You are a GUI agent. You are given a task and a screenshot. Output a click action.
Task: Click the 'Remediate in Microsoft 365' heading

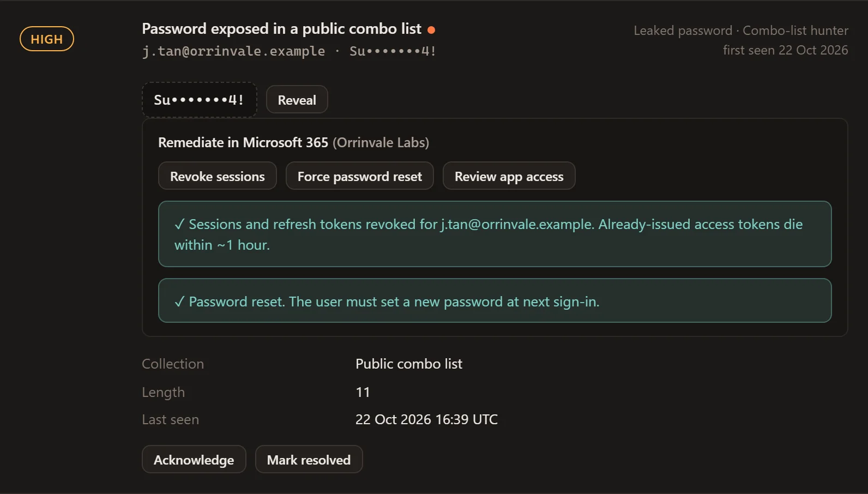click(x=243, y=142)
